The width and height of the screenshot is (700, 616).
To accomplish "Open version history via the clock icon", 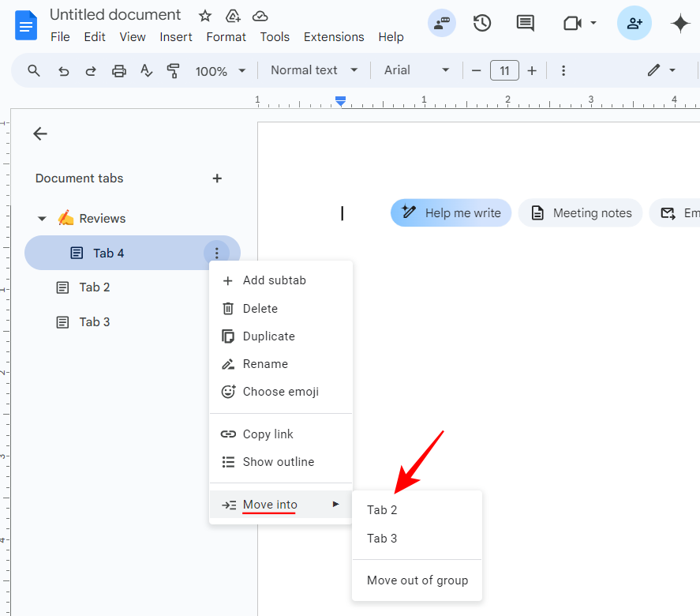I will tap(482, 23).
